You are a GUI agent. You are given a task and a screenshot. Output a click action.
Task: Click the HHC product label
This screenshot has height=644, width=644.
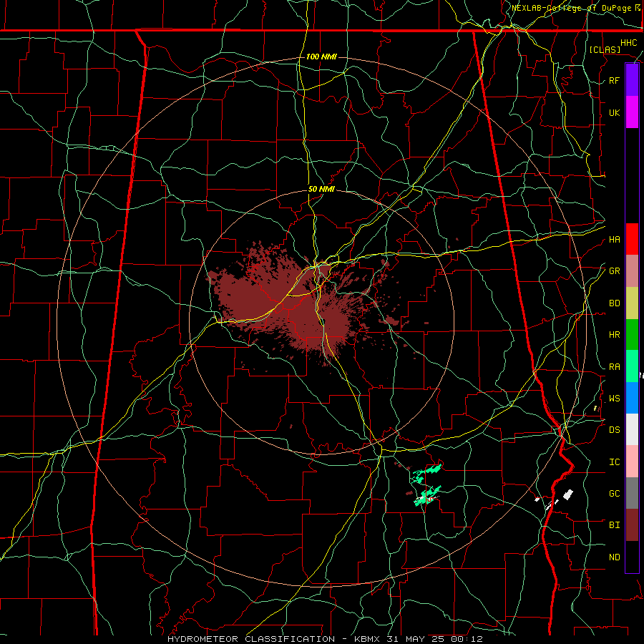628,43
